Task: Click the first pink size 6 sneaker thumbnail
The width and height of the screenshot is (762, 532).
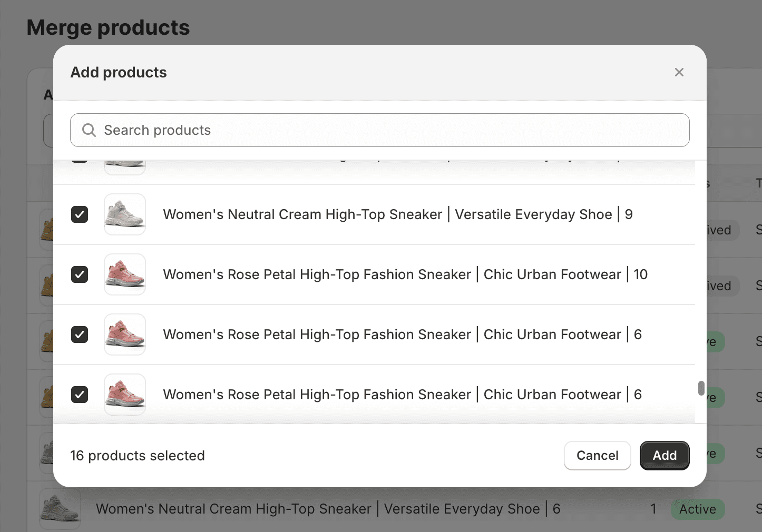Action: pos(124,334)
